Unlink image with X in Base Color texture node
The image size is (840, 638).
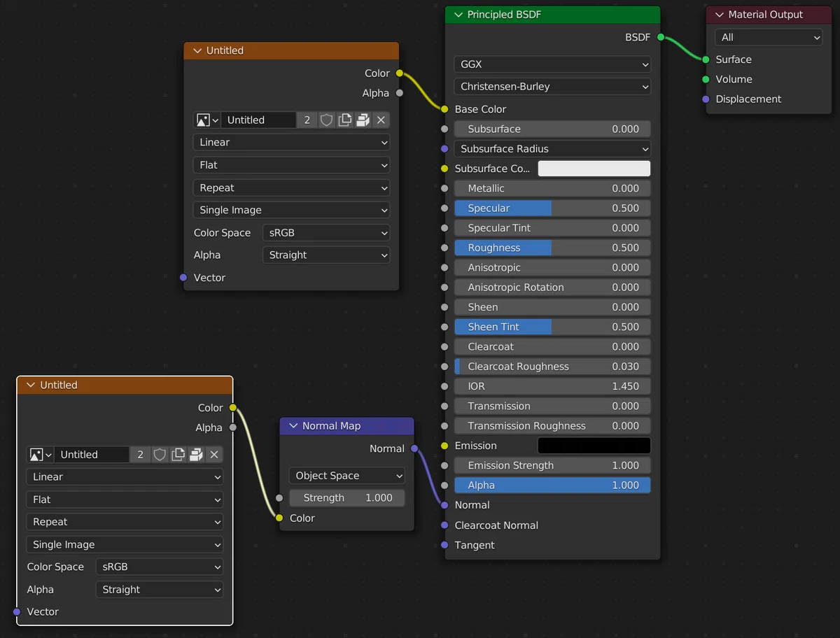point(381,120)
